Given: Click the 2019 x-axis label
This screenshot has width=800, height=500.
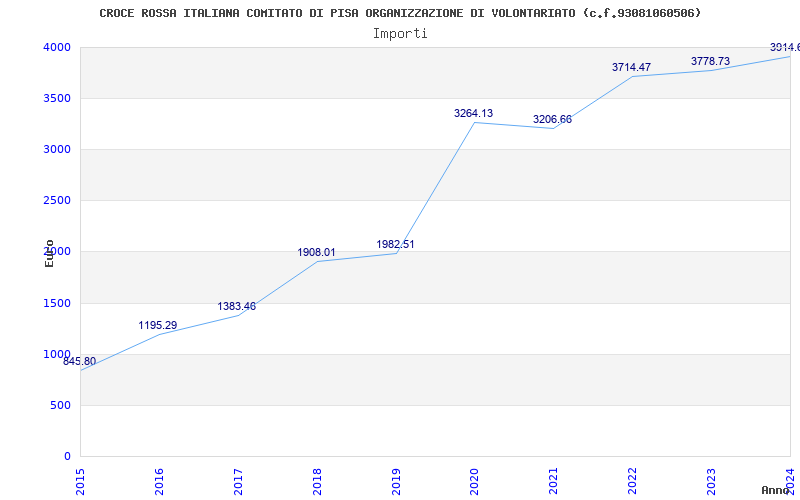Looking at the screenshot, I should pyautogui.click(x=396, y=482).
